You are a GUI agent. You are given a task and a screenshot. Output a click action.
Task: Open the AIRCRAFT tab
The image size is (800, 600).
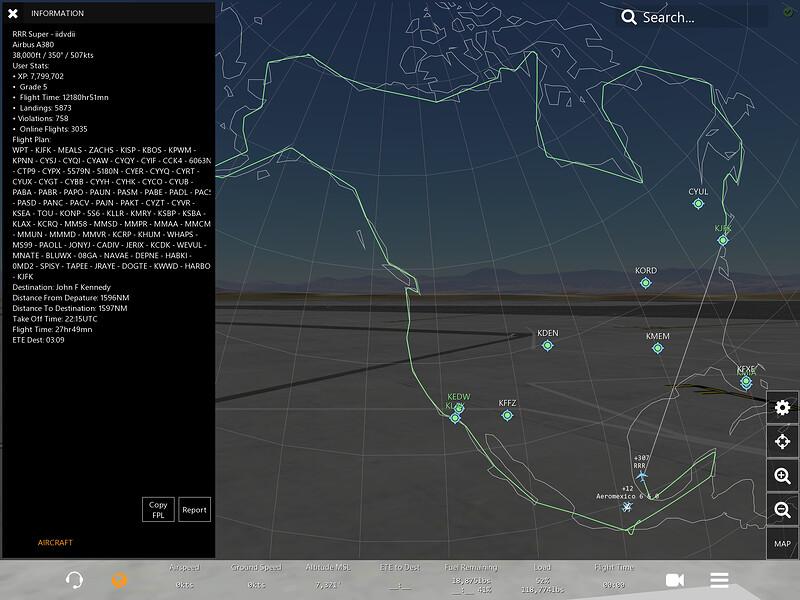click(x=55, y=542)
